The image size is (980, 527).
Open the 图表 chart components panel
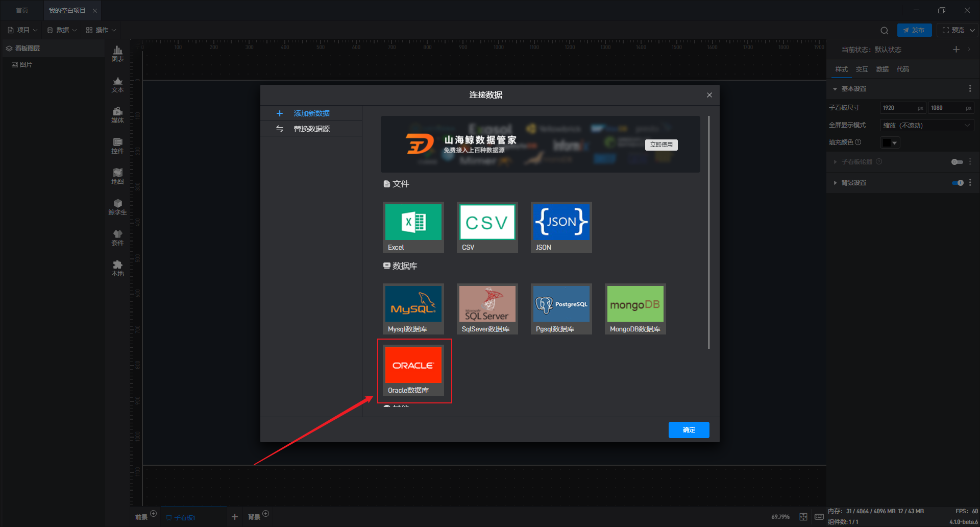117,54
